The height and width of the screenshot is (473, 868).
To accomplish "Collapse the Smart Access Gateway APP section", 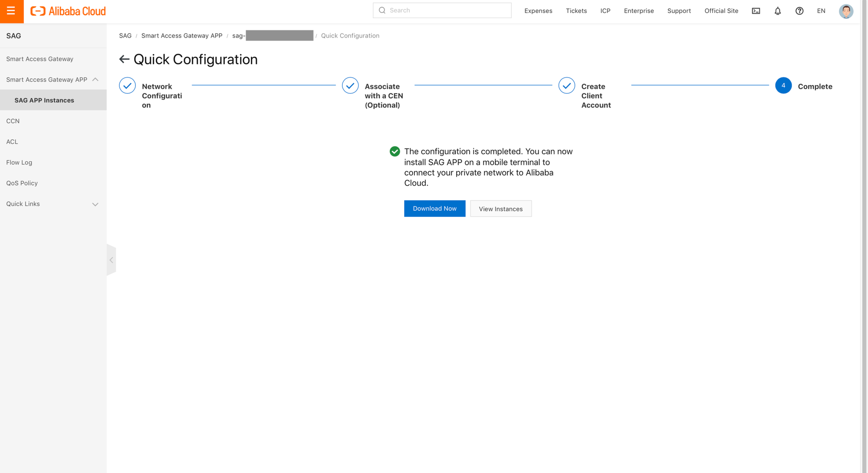I will click(95, 79).
